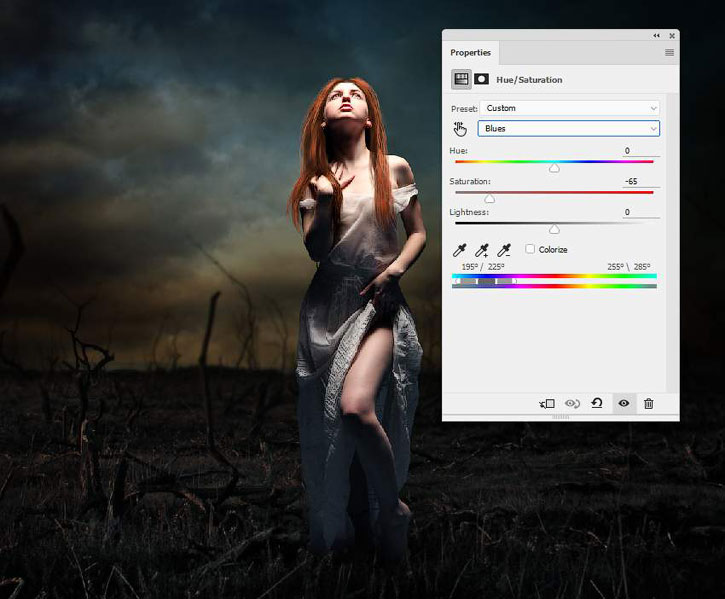The image size is (725, 599).
Task: Click the 'Hue/Saturation' panel title
Action: 529,80
